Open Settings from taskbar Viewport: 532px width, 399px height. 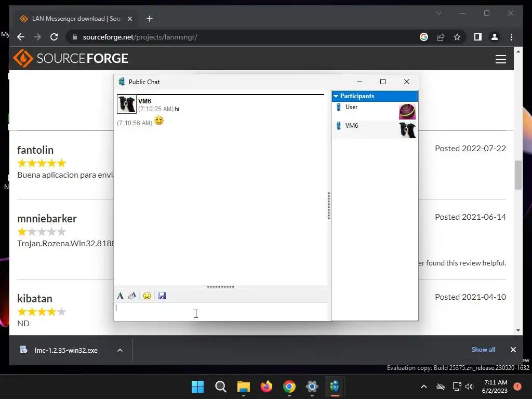[x=312, y=387]
